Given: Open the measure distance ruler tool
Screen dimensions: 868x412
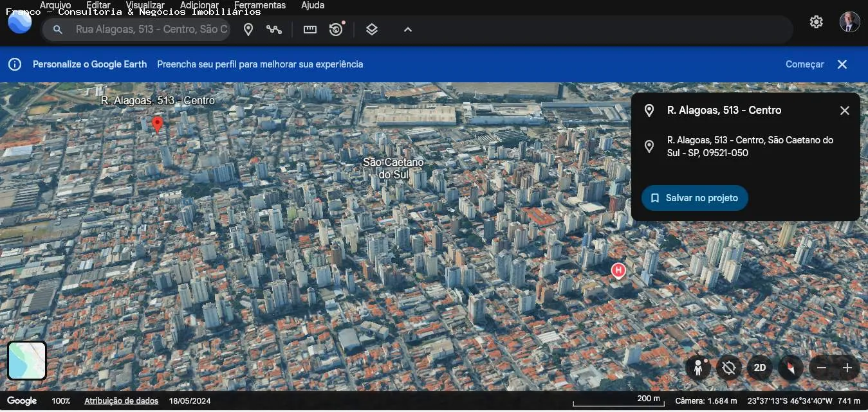Looking at the screenshot, I should coord(310,30).
